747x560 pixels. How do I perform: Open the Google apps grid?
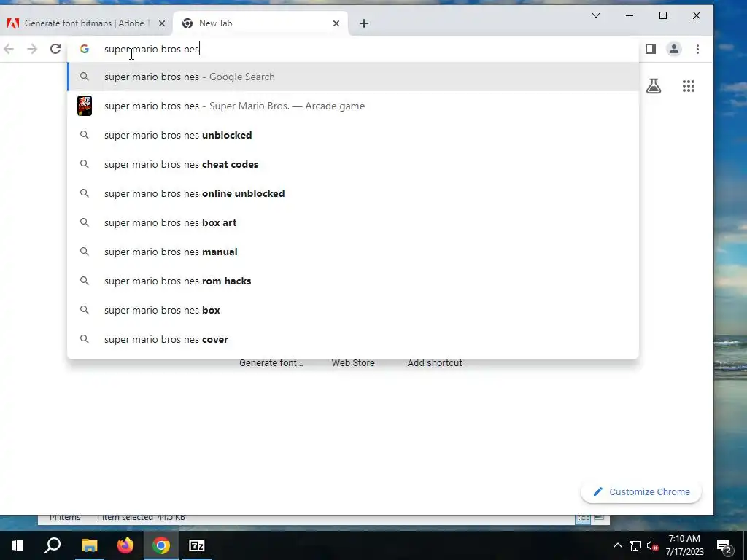point(689,86)
